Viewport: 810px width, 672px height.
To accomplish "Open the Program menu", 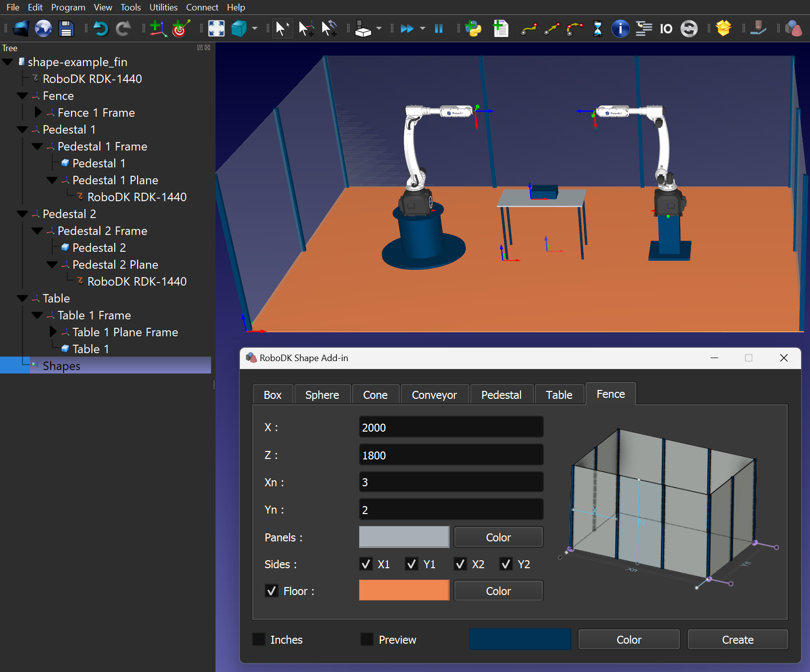I will point(68,7).
